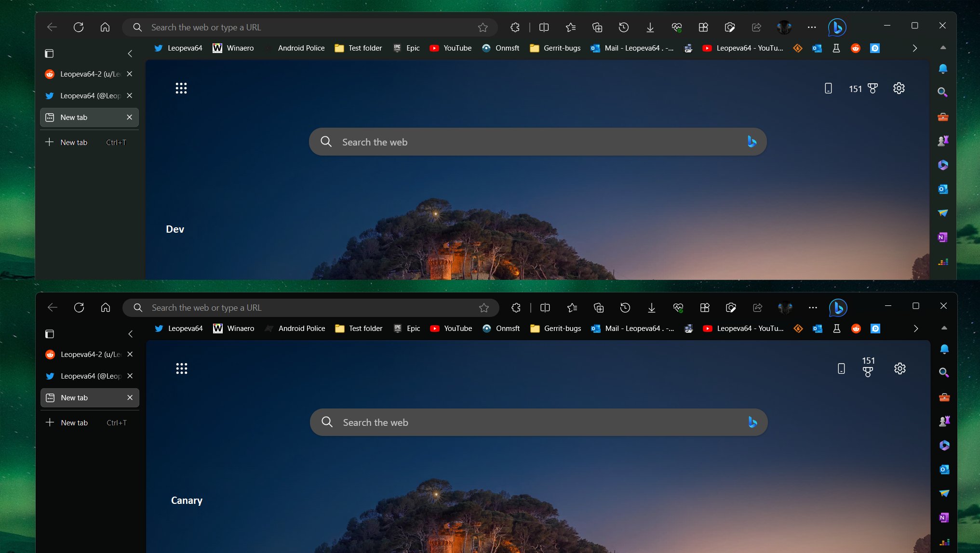980x553 pixels.
Task: Close the Twitter tab in Canary window
Action: tap(130, 376)
